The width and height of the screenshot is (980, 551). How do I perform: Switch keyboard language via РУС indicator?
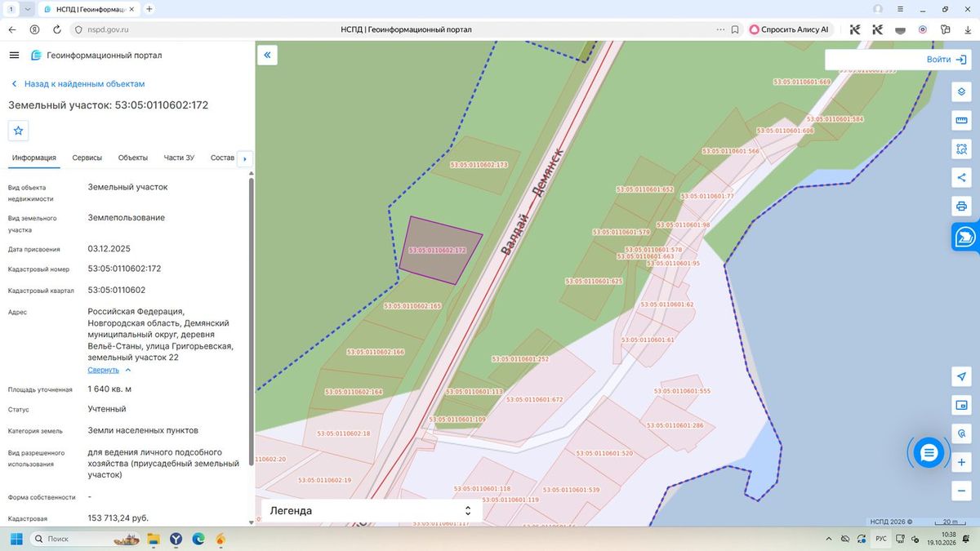pos(881,539)
